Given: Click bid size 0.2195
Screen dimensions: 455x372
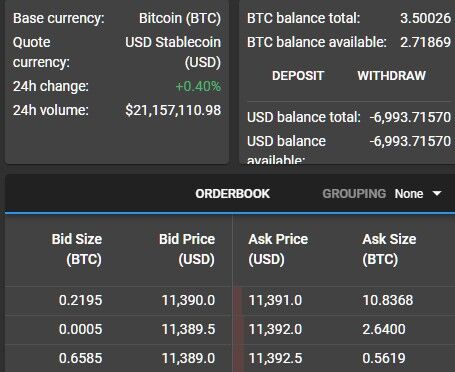Looking at the screenshot, I should [x=80, y=300].
